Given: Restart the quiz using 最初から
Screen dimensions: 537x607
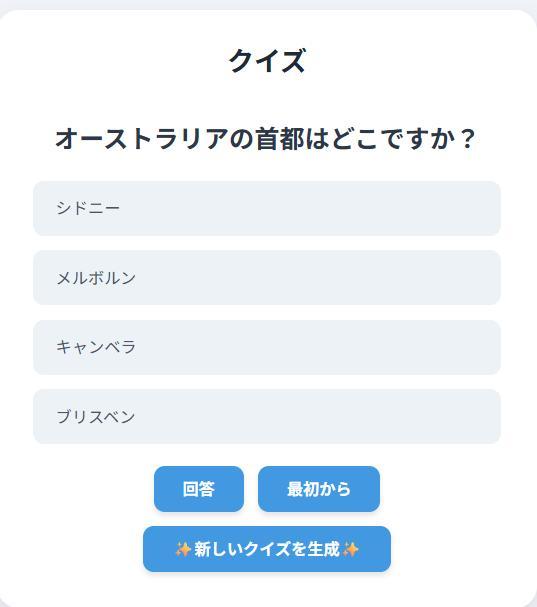Looking at the screenshot, I should tap(319, 489).
